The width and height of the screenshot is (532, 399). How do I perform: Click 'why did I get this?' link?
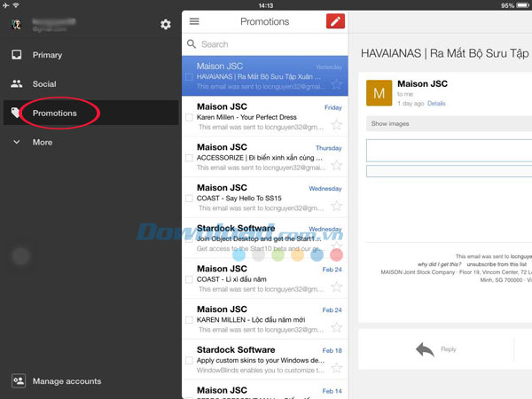(x=440, y=264)
